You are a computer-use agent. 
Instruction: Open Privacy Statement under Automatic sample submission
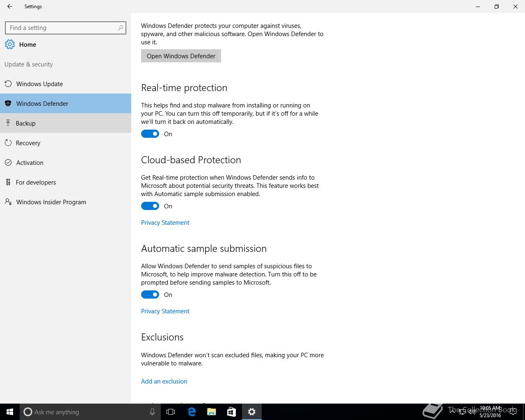click(x=165, y=311)
